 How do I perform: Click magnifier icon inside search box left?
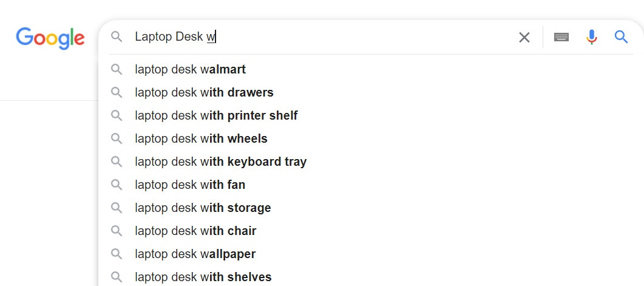click(x=117, y=38)
